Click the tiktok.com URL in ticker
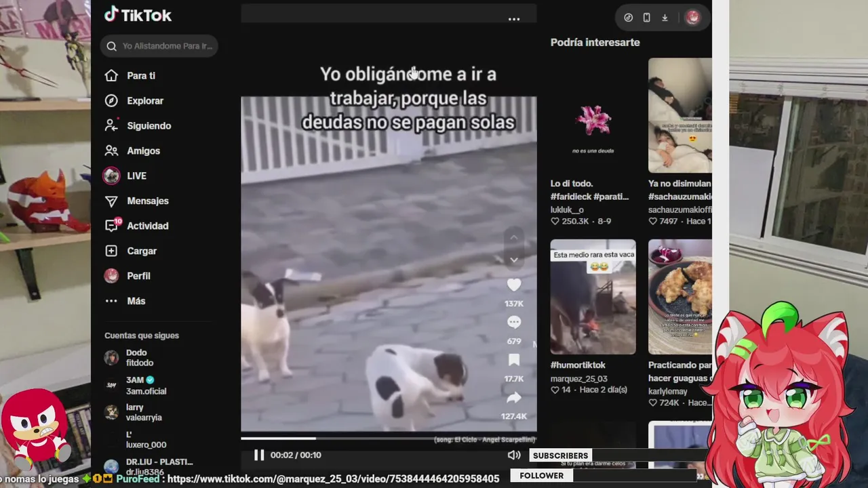This screenshot has height=488, width=868. (x=333, y=479)
